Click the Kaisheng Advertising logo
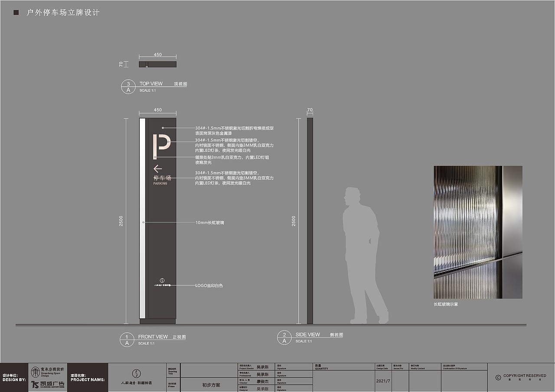The height and width of the screenshot is (392, 555). [x=48, y=384]
